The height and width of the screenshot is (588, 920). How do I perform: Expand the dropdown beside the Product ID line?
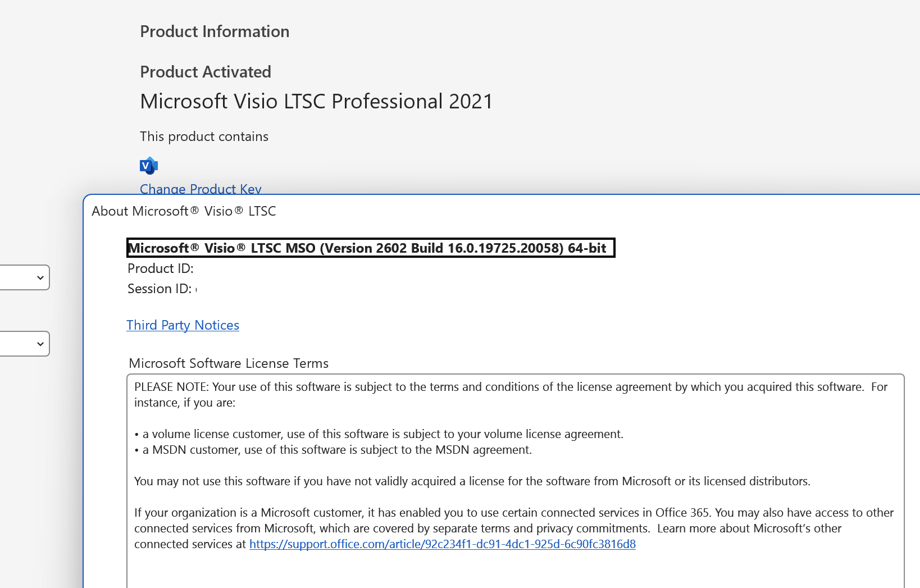[x=25, y=277]
